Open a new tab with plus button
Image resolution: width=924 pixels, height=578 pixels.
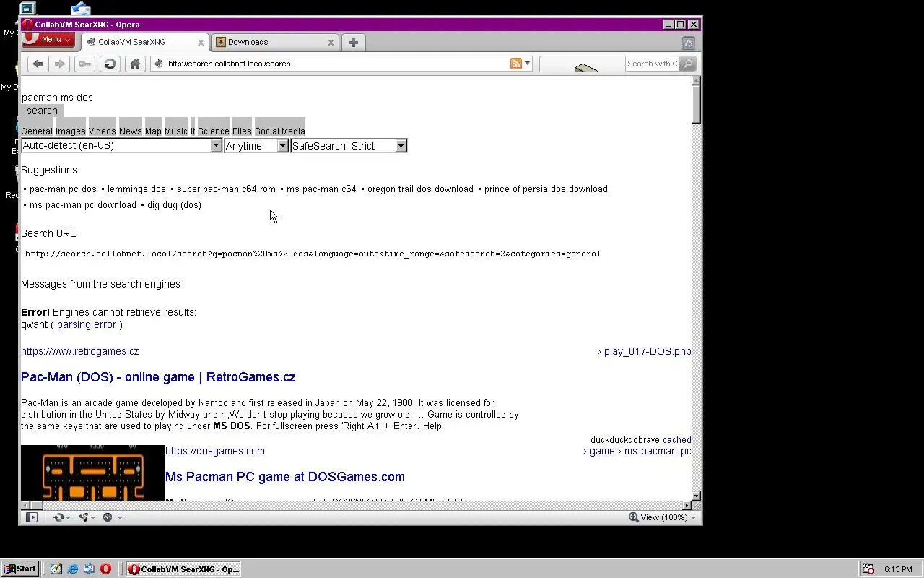coord(353,43)
